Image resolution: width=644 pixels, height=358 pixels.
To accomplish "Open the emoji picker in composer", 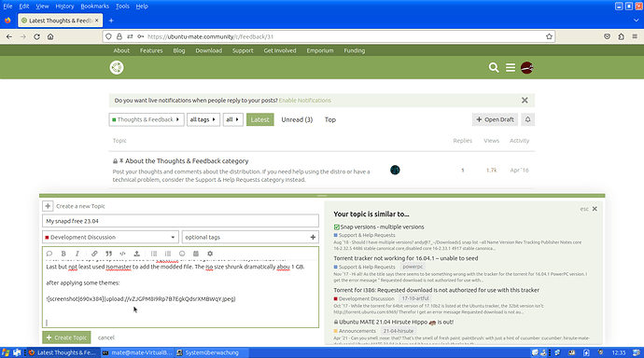I will (182, 254).
